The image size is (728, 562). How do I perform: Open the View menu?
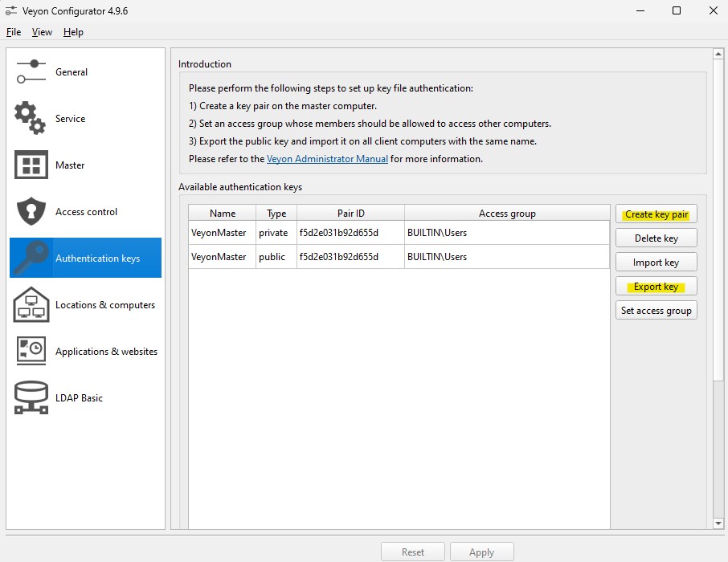(42, 32)
